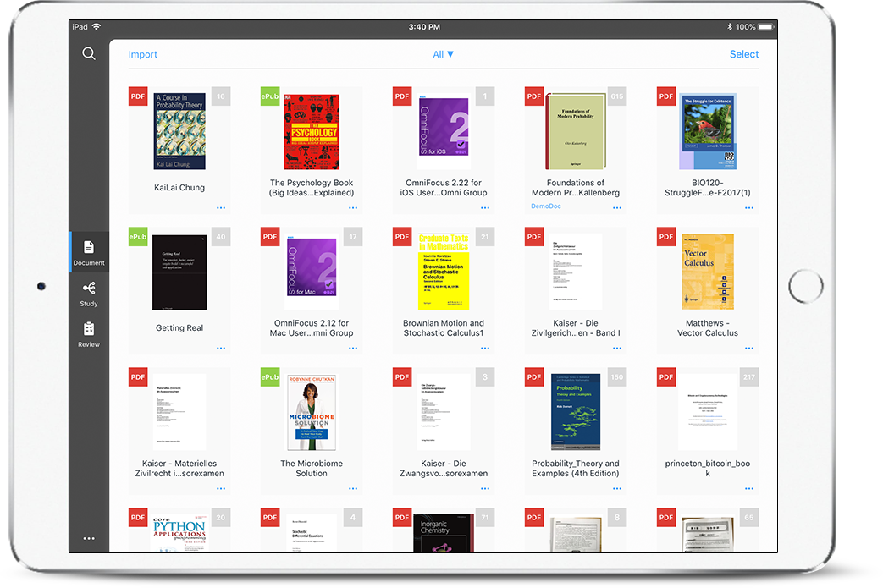
Task: Open more options for Getting Real
Action: click(x=221, y=348)
